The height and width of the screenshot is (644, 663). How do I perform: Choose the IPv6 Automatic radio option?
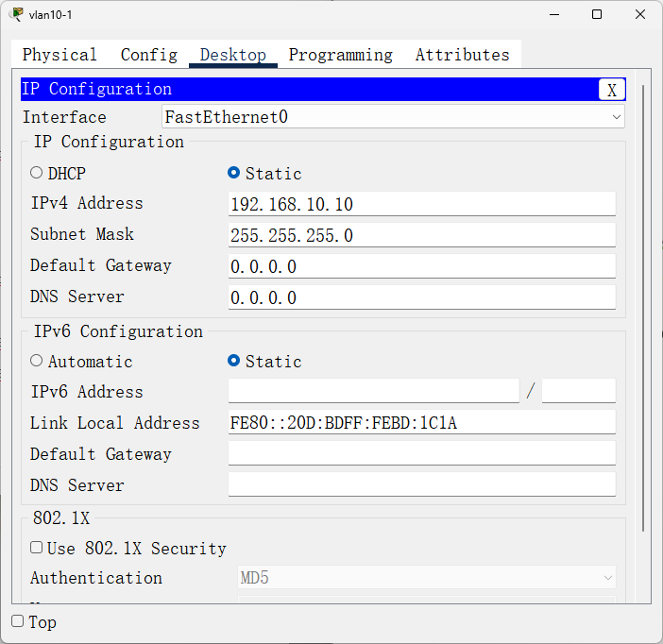(37, 361)
